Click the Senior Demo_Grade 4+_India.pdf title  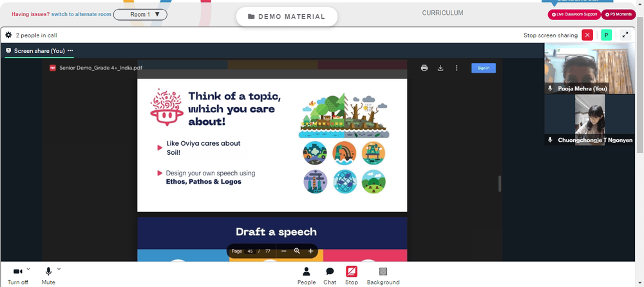point(101,68)
